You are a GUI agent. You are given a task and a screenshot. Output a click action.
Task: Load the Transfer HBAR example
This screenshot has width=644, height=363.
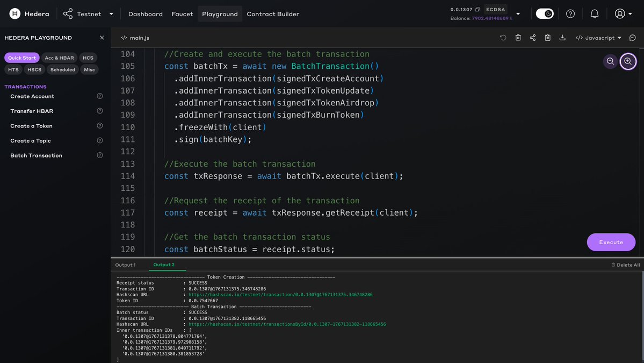32,111
